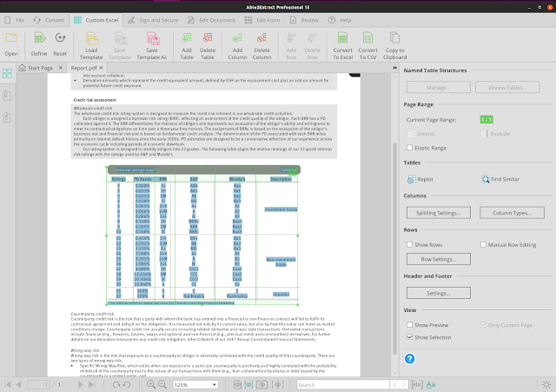The height and width of the screenshot is (392, 556).
Task: Click the zoom out magnifier
Action: tap(162, 384)
